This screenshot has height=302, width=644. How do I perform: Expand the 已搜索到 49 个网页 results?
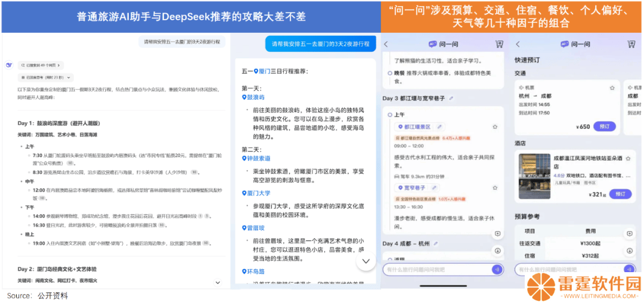click(41, 65)
